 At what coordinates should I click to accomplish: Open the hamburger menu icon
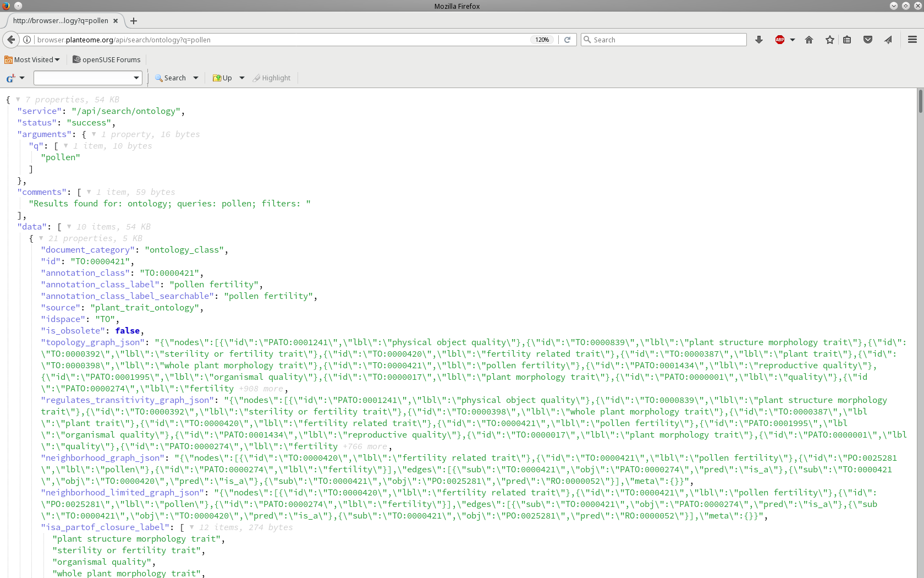[912, 40]
